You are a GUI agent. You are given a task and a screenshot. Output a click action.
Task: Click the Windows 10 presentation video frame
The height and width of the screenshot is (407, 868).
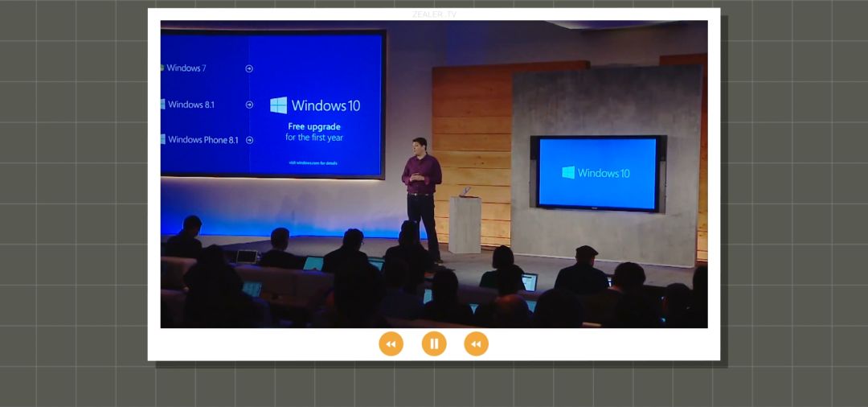click(434, 174)
